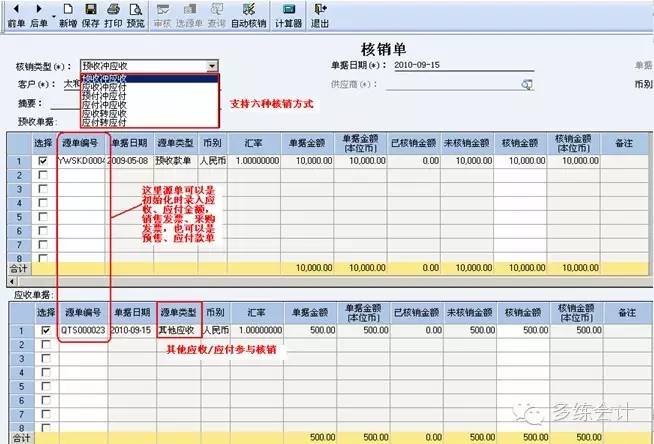Uncheck row 1 checkbox in 应收单据 table

point(46,330)
